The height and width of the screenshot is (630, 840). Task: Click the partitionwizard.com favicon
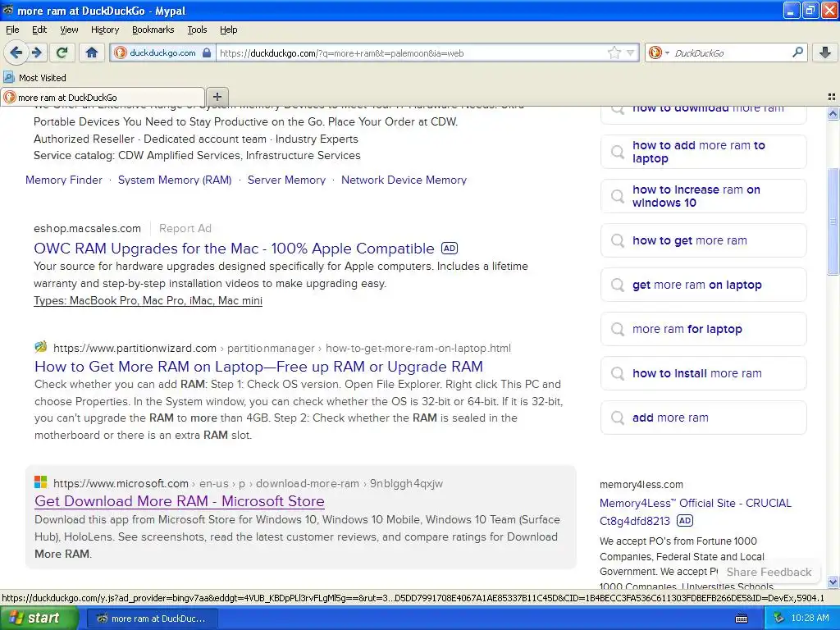(41, 347)
